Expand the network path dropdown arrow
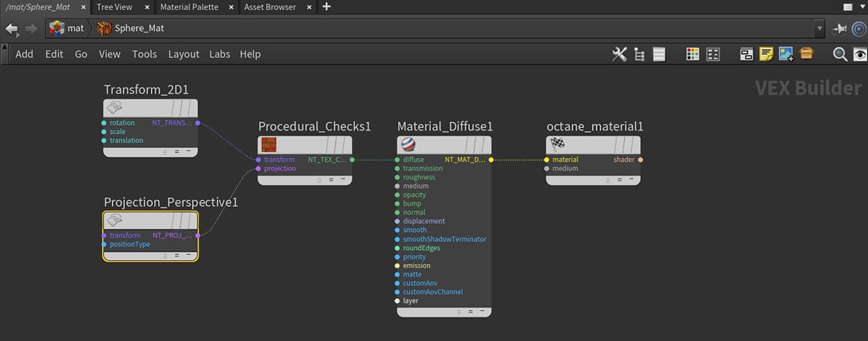 [x=820, y=29]
